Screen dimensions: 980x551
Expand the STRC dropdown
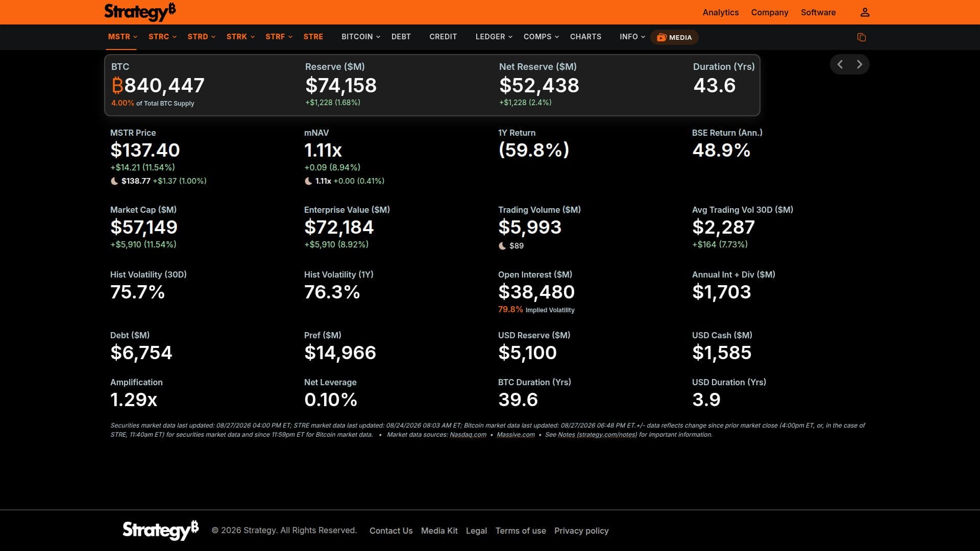point(162,37)
